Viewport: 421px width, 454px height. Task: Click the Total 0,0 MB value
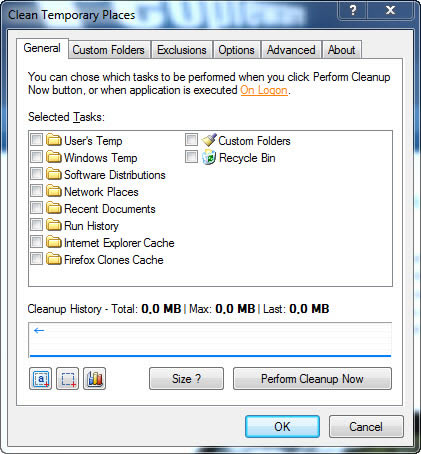coord(161,309)
